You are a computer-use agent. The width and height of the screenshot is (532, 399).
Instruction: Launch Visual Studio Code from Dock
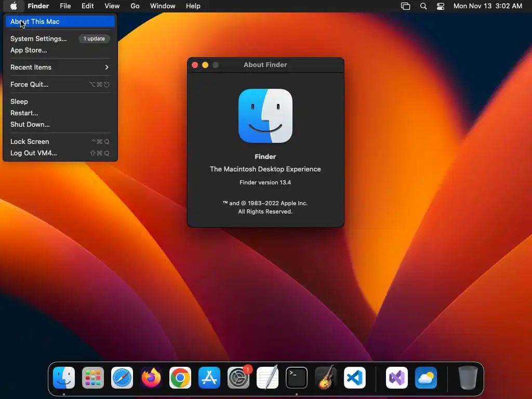tap(354, 378)
